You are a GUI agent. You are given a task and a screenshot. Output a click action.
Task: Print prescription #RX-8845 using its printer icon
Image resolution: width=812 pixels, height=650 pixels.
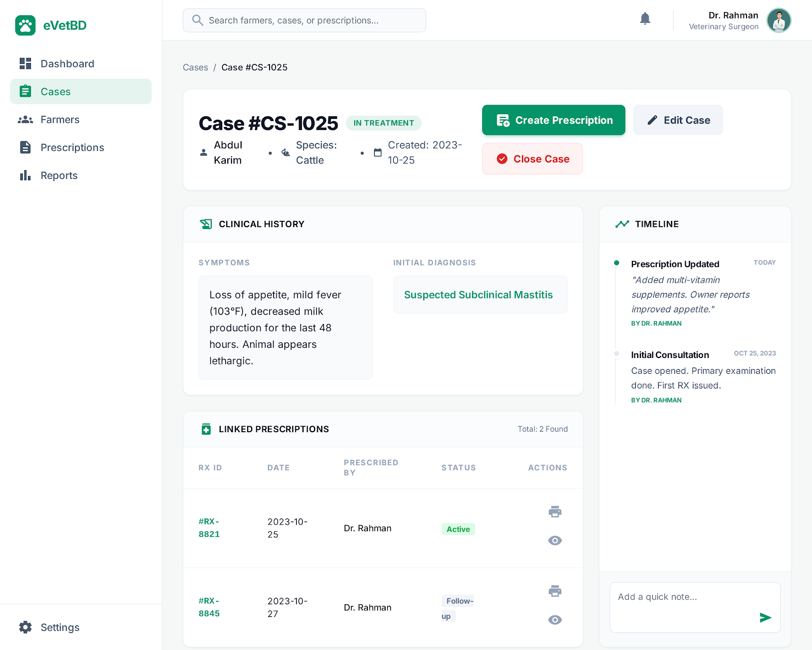pos(555,591)
